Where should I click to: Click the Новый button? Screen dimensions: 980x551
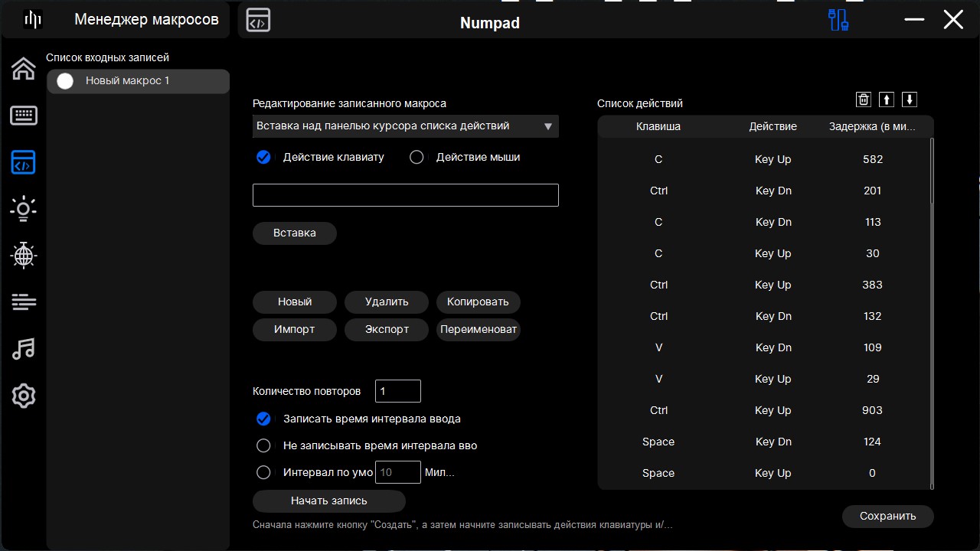point(295,302)
